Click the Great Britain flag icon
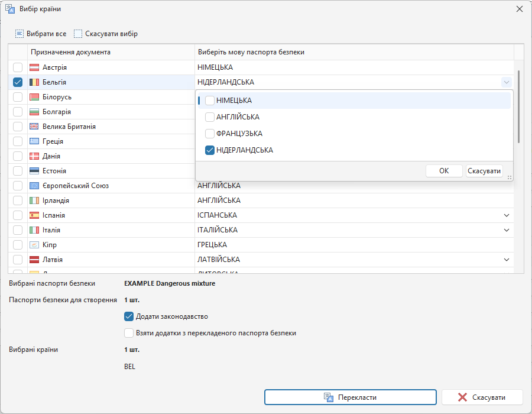The height and width of the screenshot is (414, 532). pyautogui.click(x=34, y=127)
